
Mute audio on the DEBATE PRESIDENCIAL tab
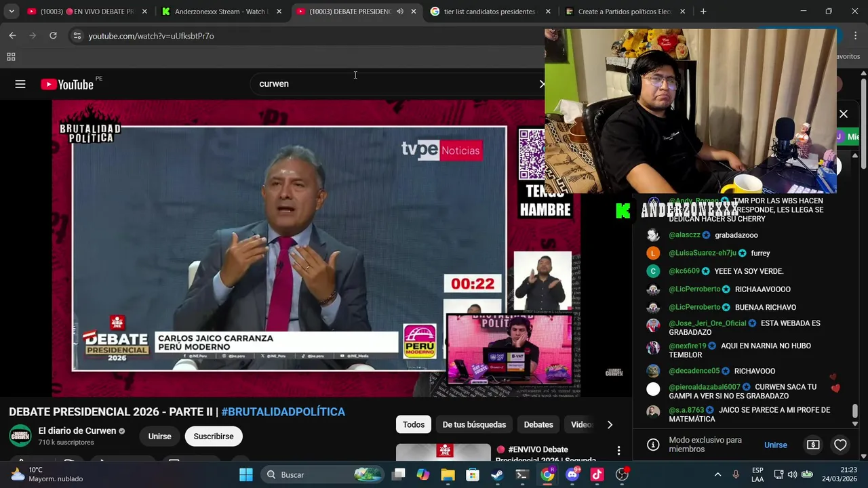click(x=400, y=12)
